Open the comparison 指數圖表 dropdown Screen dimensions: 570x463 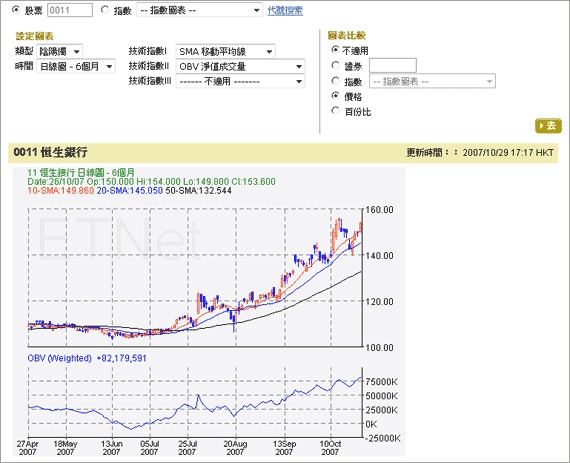point(432,81)
